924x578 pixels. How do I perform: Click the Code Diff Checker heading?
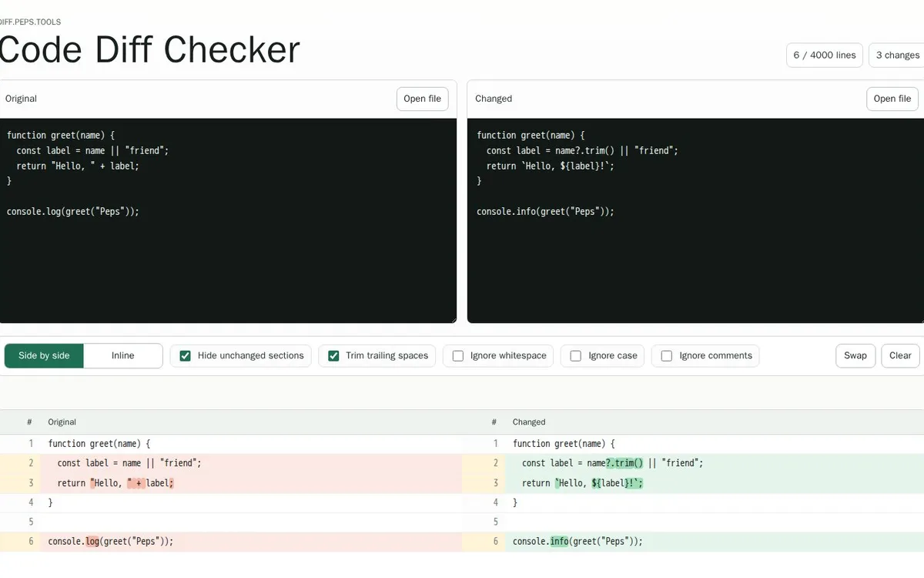[149, 49]
